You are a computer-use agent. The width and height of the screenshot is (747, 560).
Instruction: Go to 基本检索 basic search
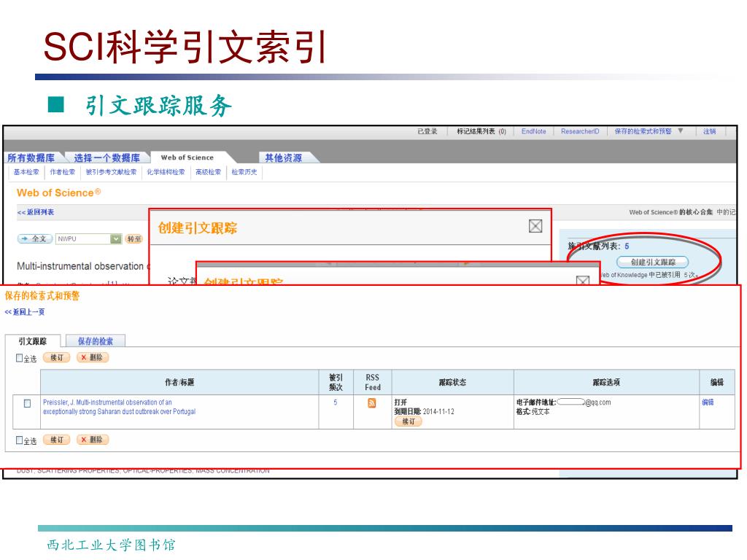(x=26, y=172)
